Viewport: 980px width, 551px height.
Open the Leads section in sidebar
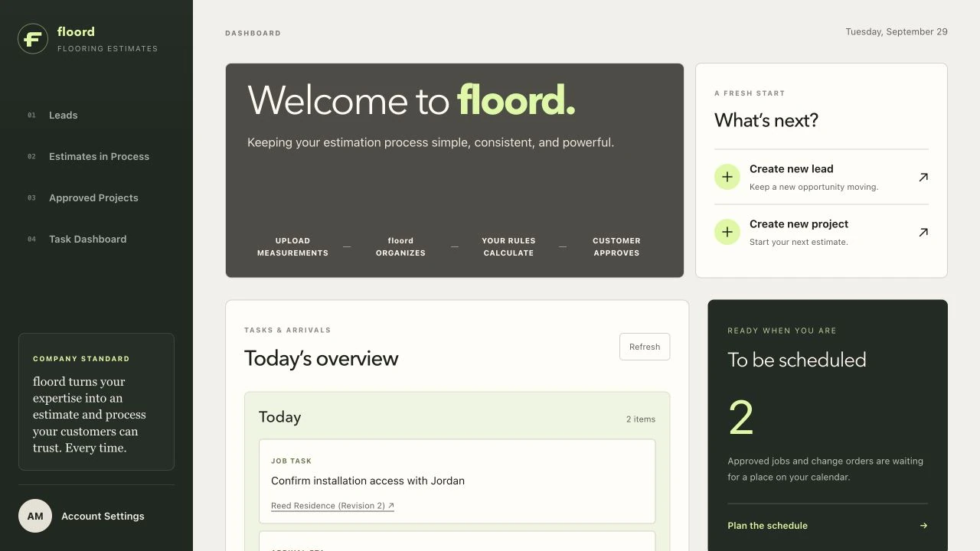coord(64,116)
